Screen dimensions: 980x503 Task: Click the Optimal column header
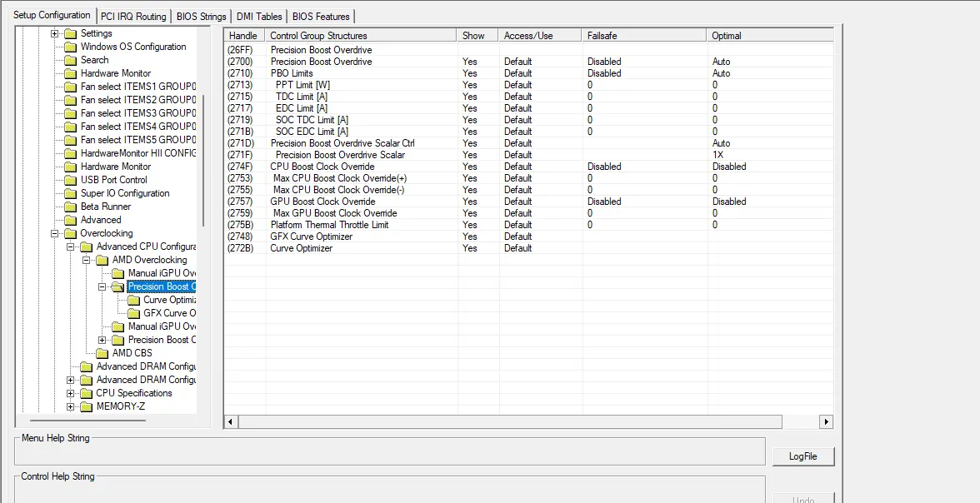(770, 36)
